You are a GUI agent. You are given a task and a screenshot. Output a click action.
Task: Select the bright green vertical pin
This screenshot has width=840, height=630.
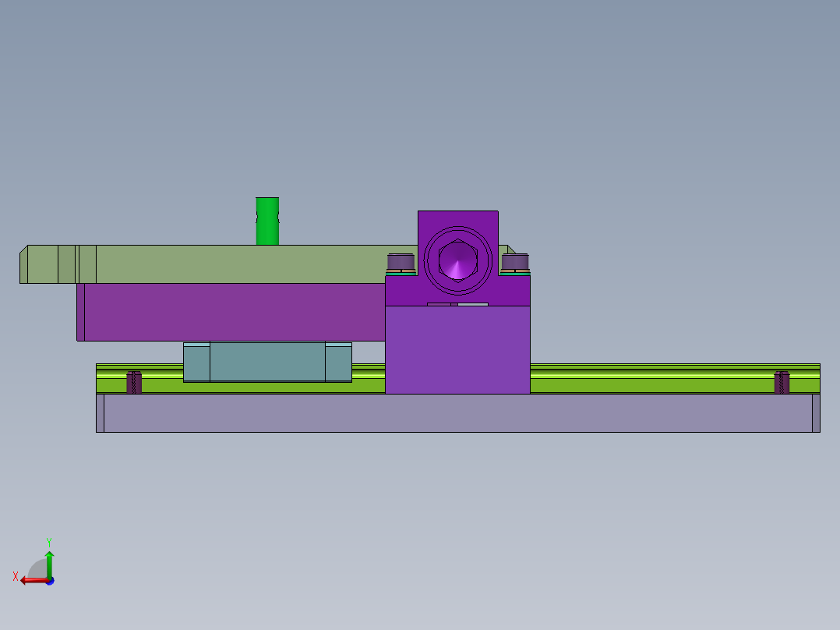point(267,221)
